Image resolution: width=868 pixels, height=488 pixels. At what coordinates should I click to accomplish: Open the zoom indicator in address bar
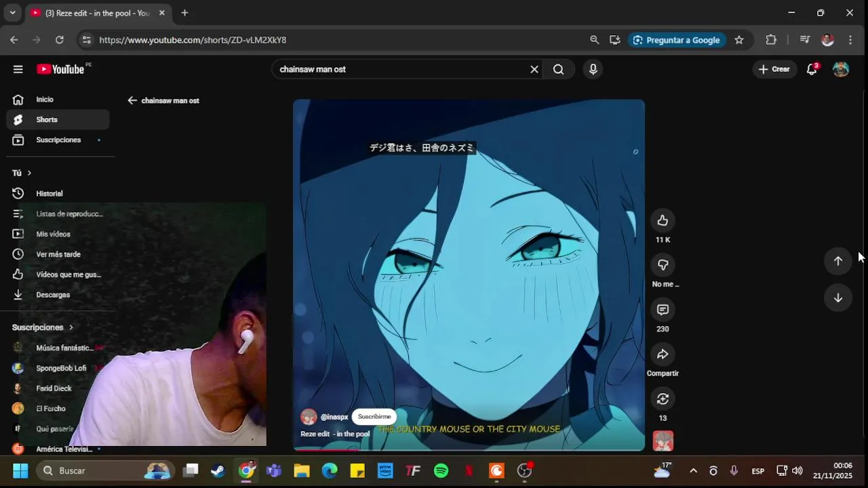pos(595,40)
